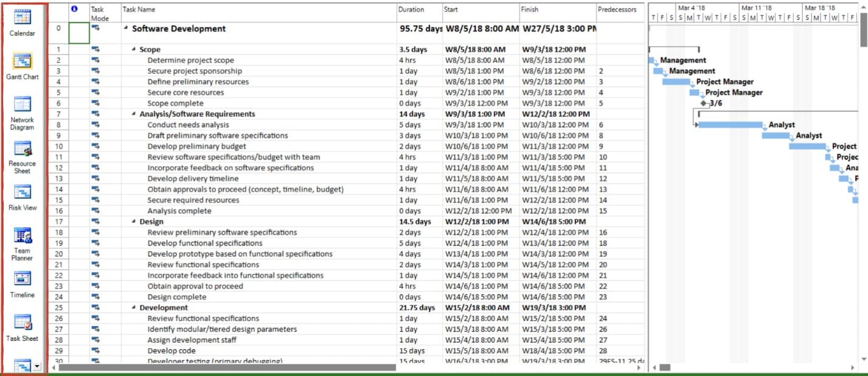Click task mode icon for Scope complete row
Screen dimensions: 868x376
(95, 103)
